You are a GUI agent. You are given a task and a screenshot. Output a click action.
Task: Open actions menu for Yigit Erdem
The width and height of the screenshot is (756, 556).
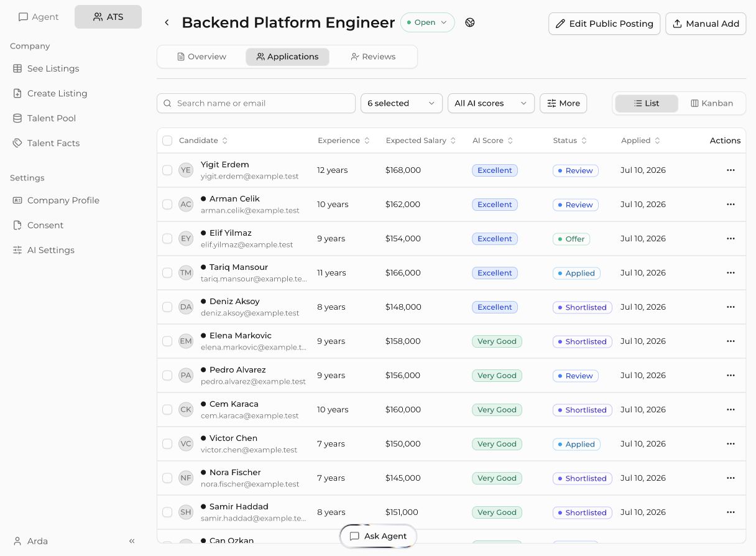point(731,170)
